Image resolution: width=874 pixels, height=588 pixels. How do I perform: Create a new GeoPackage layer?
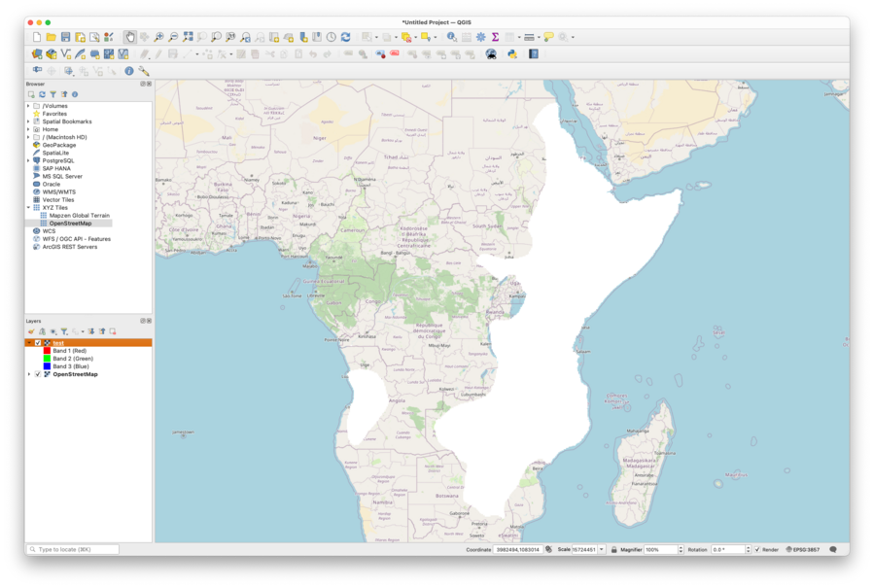[52, 54]
